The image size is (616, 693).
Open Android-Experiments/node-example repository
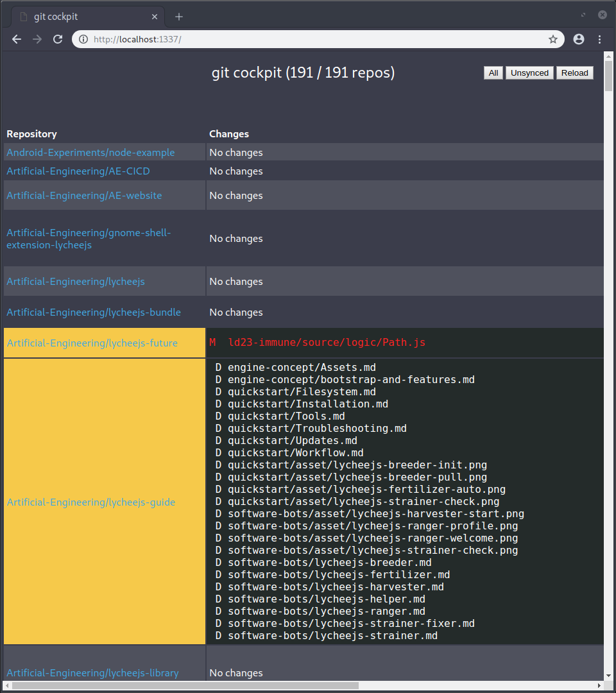(x=90, y=153)
